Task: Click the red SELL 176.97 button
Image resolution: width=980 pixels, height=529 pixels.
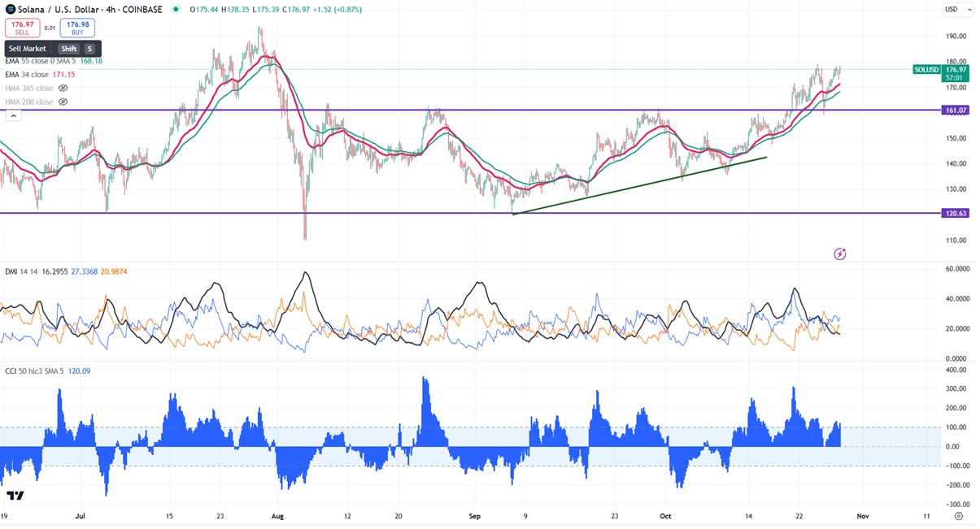Action: [22, 28]
